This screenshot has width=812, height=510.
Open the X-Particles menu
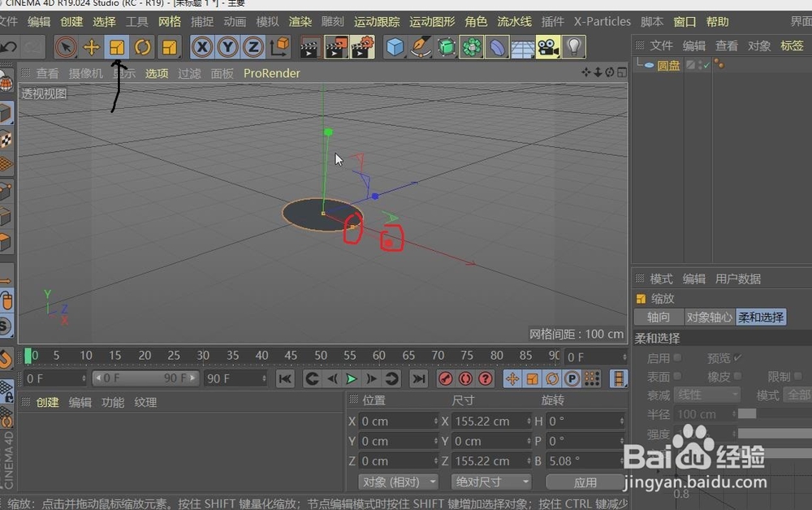(603, 22)
